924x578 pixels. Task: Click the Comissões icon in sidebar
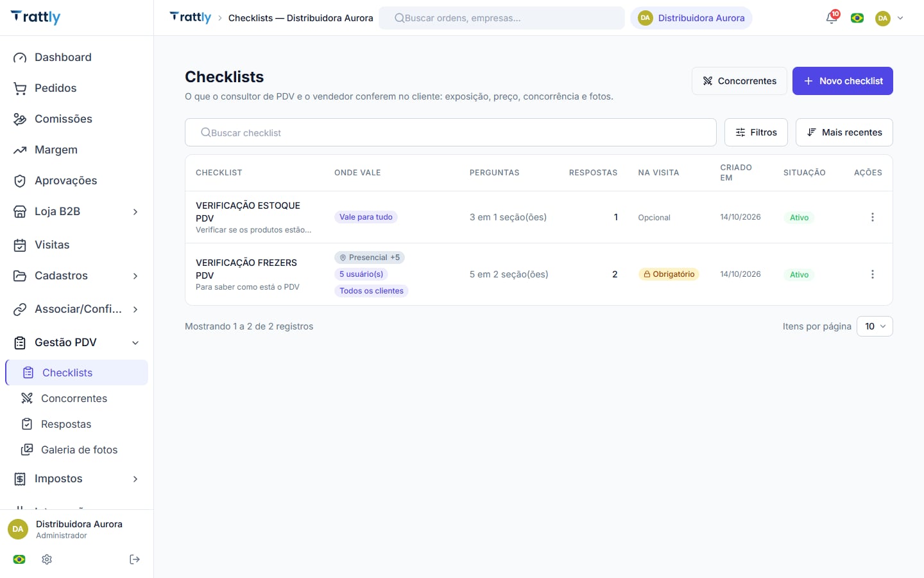tap(20, 119)
